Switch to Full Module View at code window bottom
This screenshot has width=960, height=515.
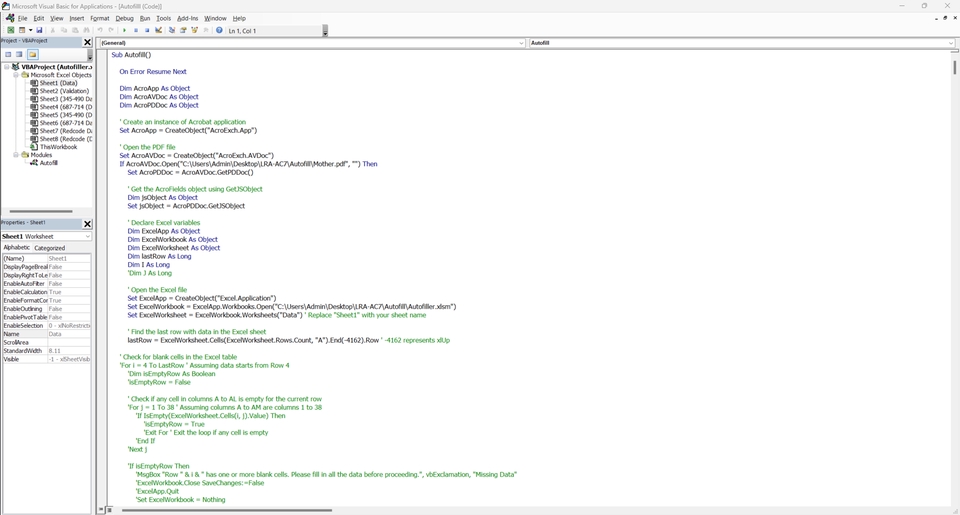(x=110, y=509)
